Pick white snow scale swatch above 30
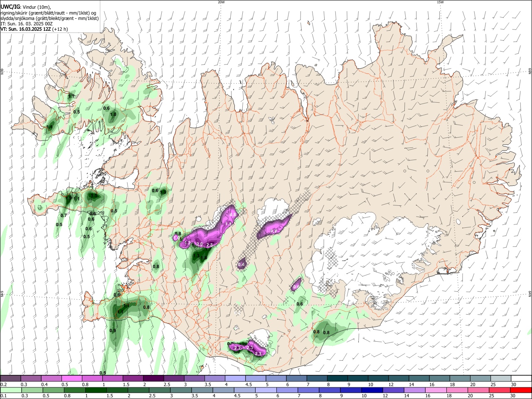This screenshot has height=399, width=532. coord(522,378)
